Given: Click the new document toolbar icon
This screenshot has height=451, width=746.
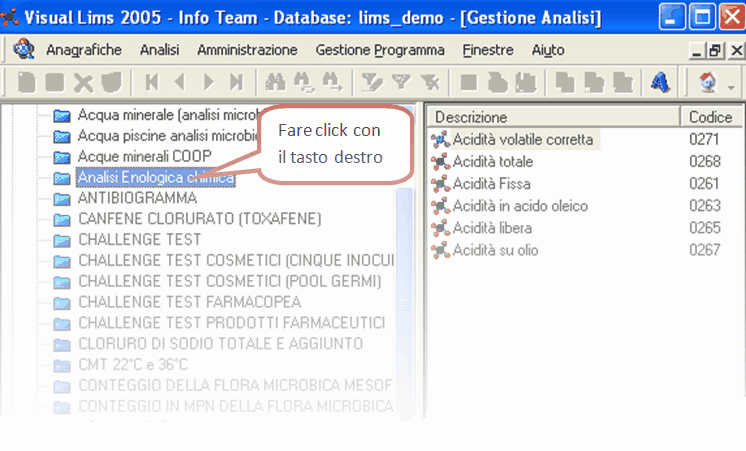Looking at the screenshot, I should pyautogui.click(x=27, y=82).
